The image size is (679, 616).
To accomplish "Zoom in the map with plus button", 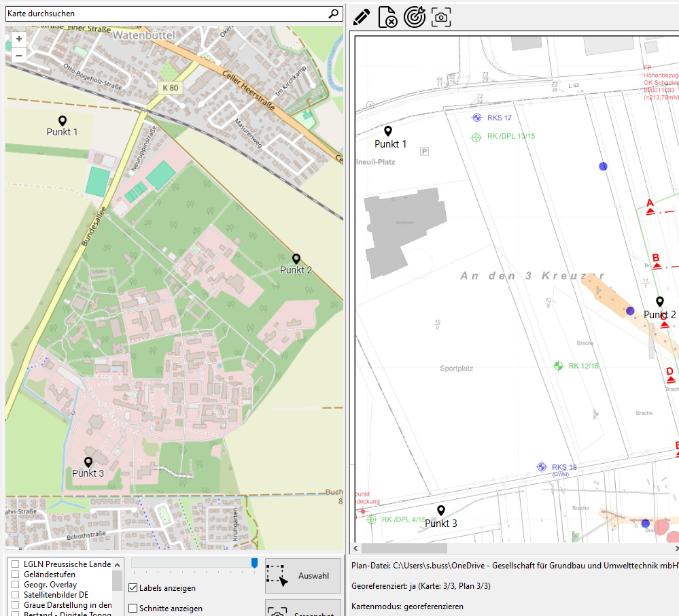I will [18, 39].
